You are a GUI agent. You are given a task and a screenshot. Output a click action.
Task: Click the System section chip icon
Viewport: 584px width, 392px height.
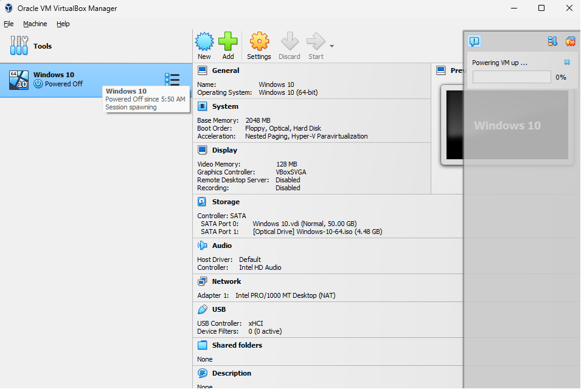pyautogui.click(x=202, y=106)
